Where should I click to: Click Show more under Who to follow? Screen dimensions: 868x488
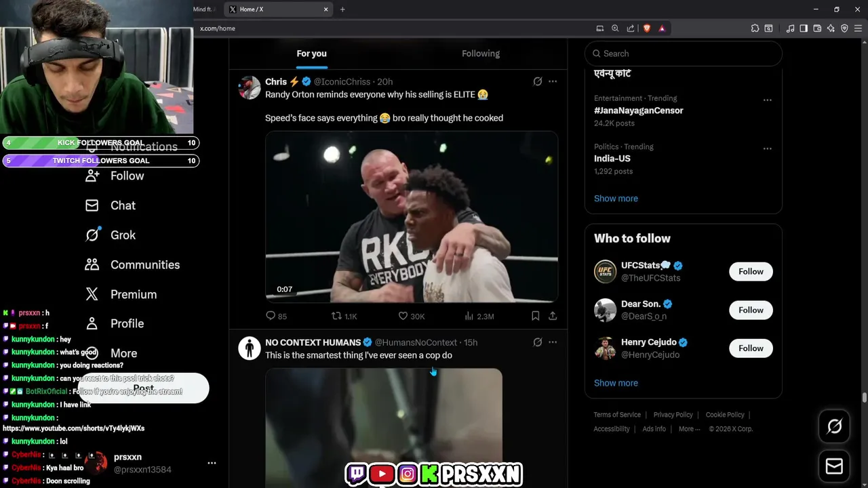point(616,383)
